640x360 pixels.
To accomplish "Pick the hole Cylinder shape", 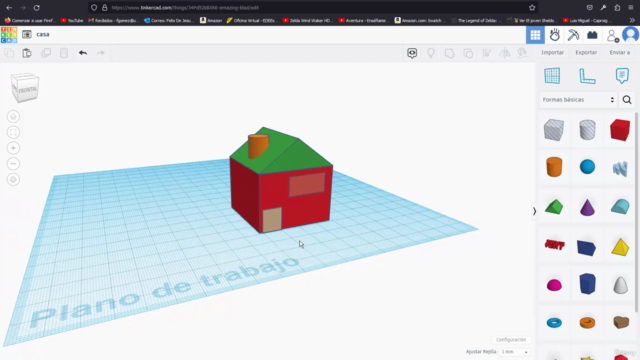I will pyautogui.click(x=587, y=130).
